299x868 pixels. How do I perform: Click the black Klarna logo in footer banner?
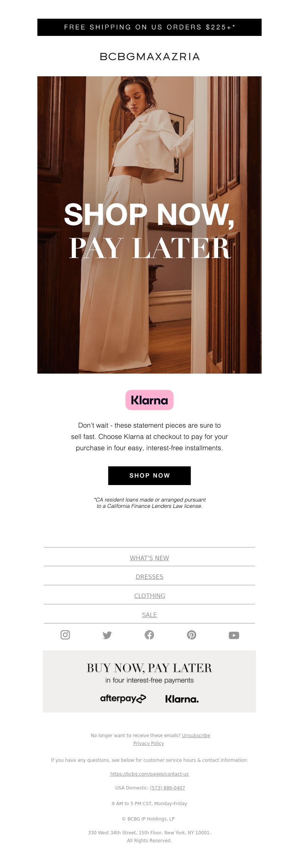click(182, 699)
